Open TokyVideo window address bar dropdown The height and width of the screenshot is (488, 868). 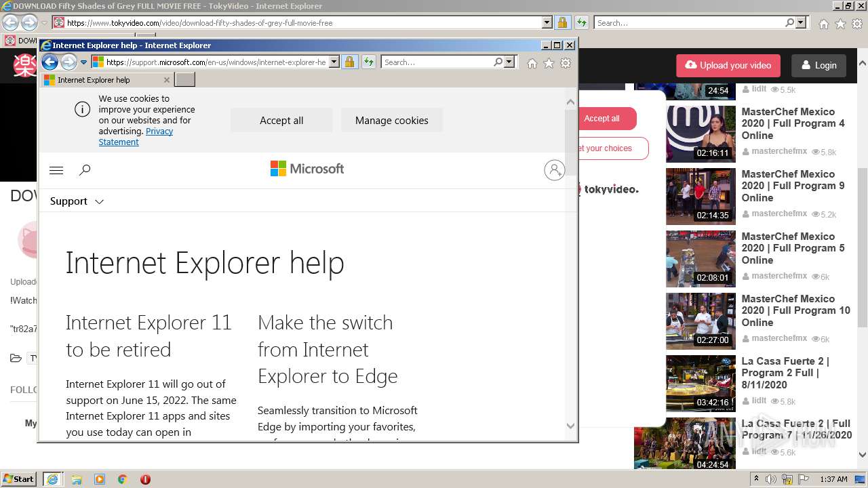point(547,22)
